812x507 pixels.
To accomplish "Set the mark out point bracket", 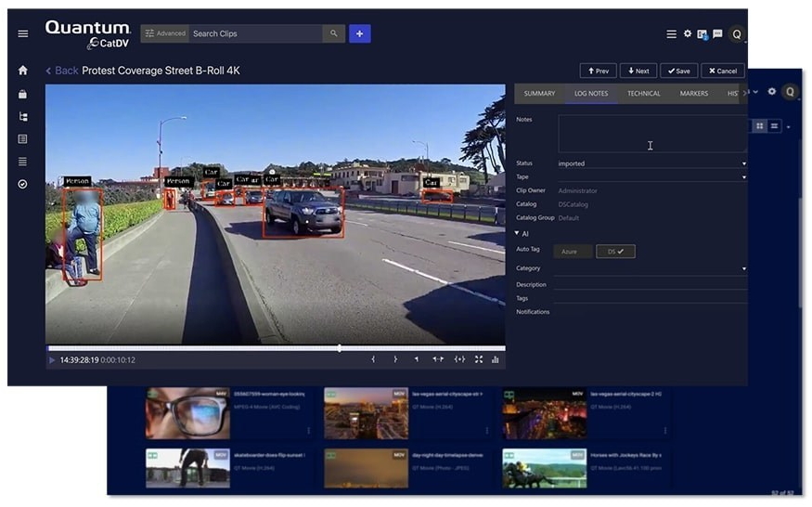I will (395, 359).
